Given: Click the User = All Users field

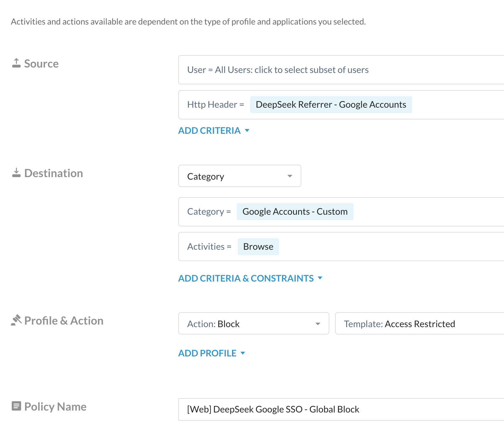Looking at the screenshot, I should [341, 70].
